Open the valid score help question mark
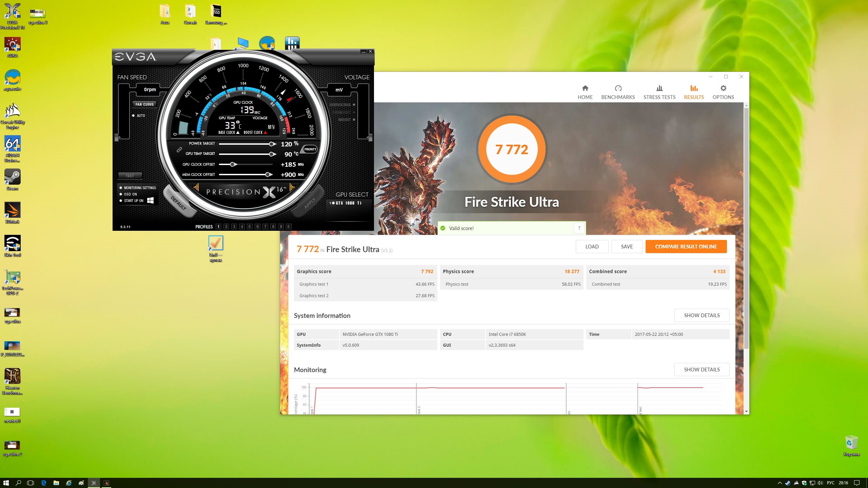The height and width of the screenshot is (488, 868). click(x=579, y=228)
